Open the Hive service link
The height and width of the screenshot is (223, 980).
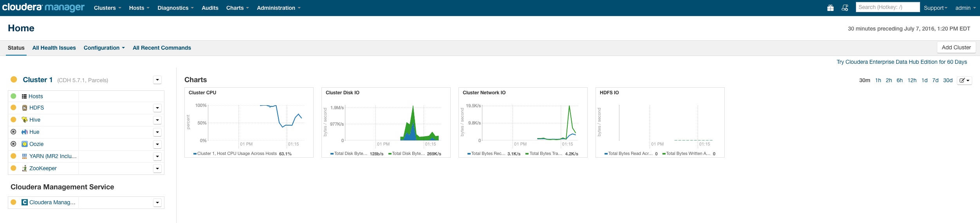pos(35,120)
